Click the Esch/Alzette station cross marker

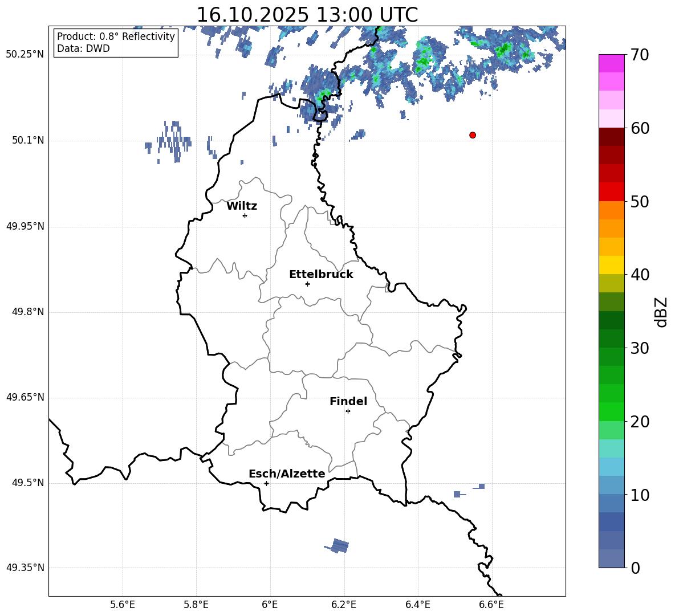coord(266,483)
